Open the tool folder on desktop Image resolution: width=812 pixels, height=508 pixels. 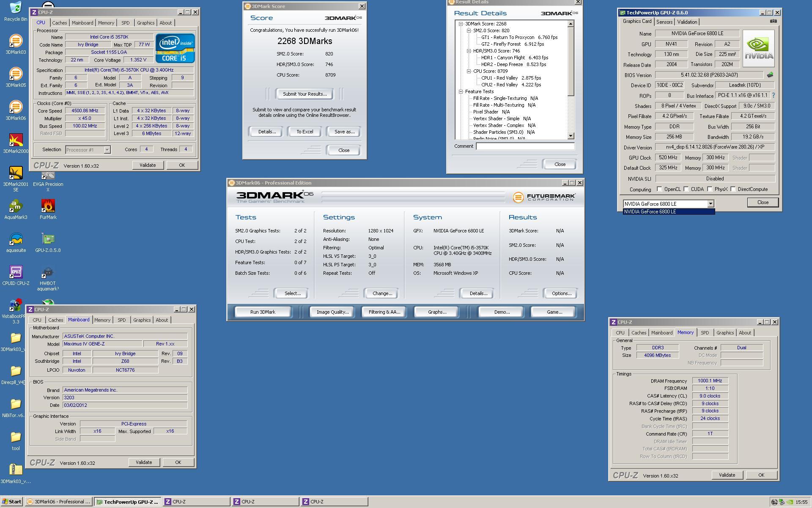16,441
